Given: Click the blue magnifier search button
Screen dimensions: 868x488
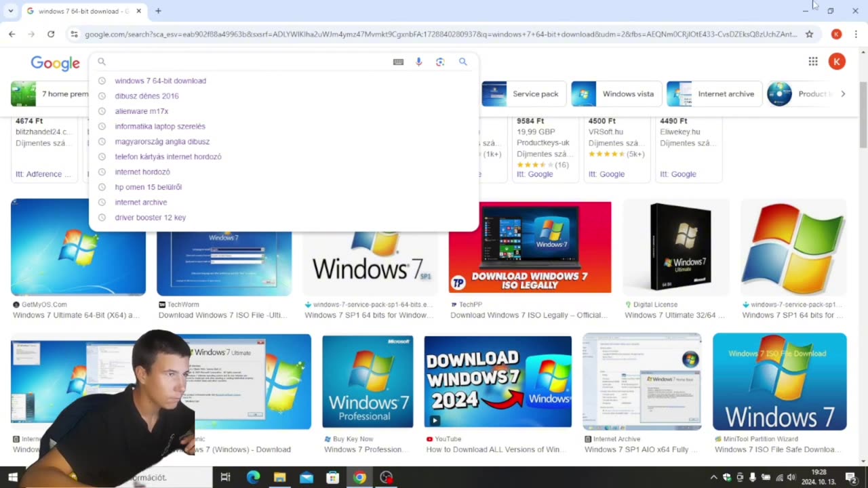Looking at the screenshot, I should pos(463,62).
